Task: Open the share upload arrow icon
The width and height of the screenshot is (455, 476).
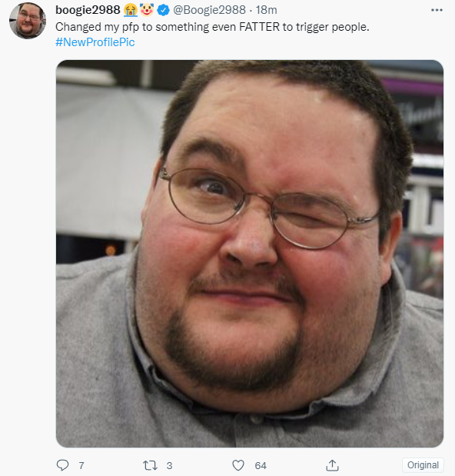Action: click(332, 465)
